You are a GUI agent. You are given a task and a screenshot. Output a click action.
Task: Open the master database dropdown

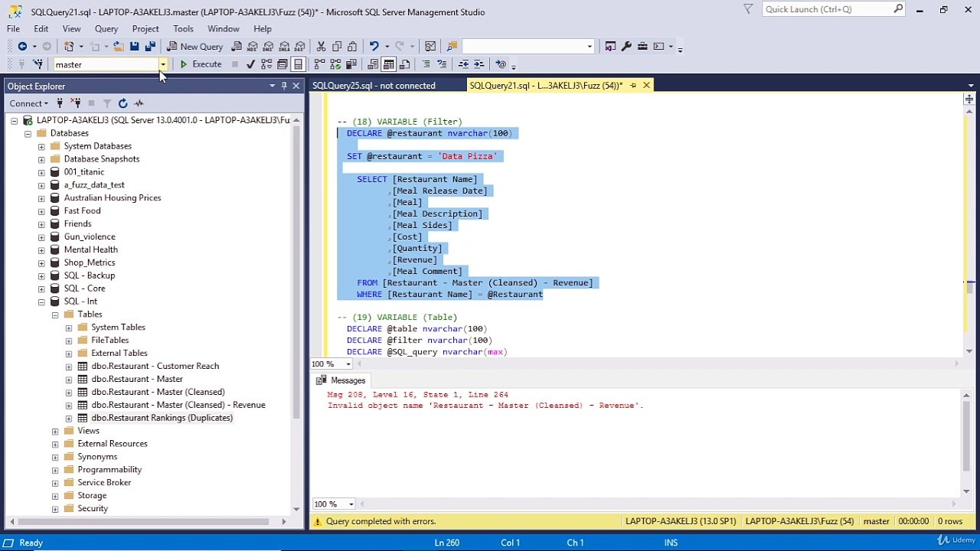162,64
